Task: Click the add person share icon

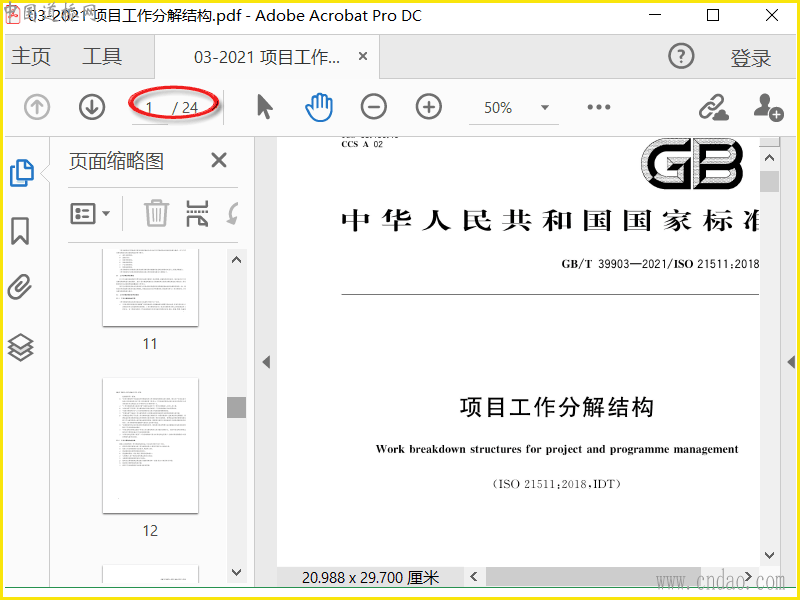Action: [768, 107]
